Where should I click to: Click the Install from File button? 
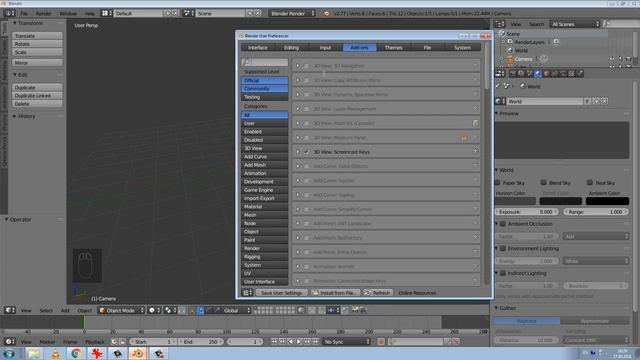point(335,293)
